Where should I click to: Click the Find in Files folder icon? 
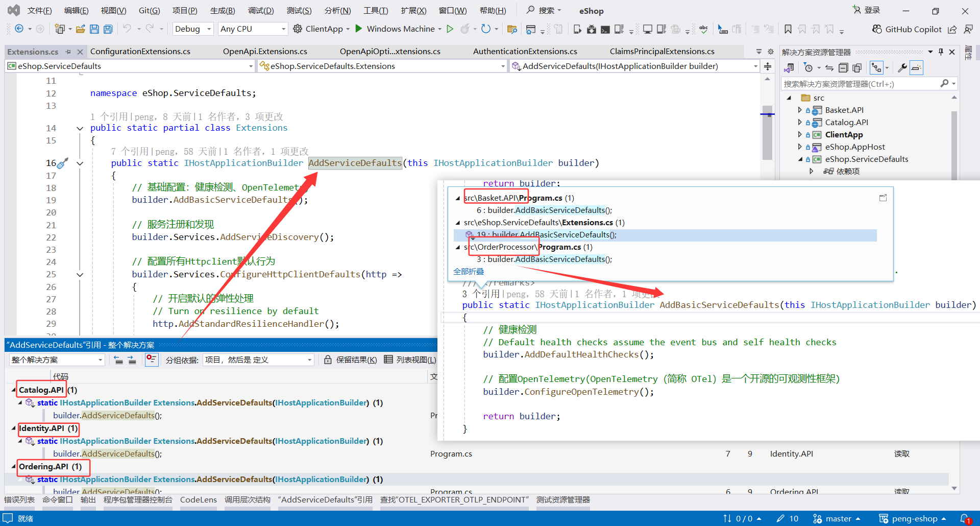[512, 29]
